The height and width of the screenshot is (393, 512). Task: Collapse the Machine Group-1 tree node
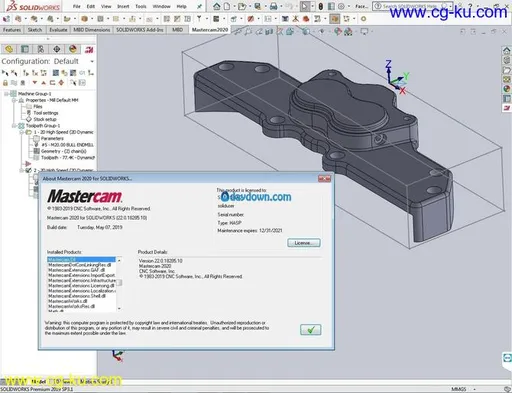(6, 94)
